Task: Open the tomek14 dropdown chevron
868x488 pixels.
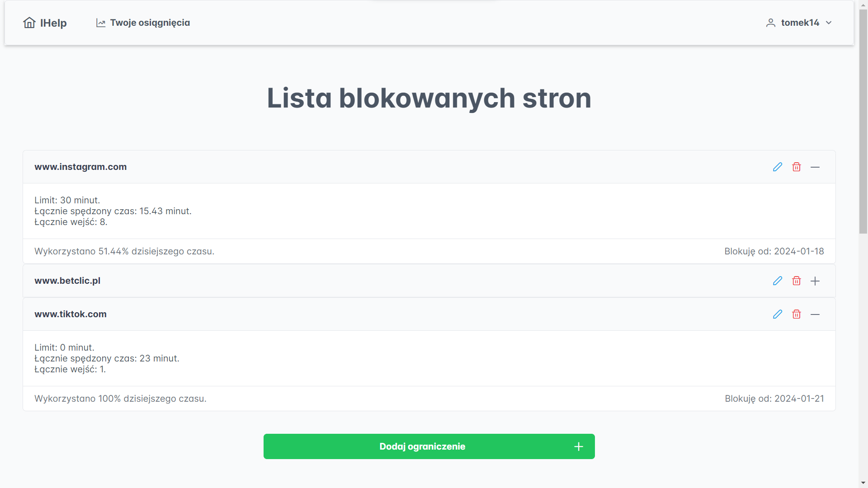Action: point(829,23)
